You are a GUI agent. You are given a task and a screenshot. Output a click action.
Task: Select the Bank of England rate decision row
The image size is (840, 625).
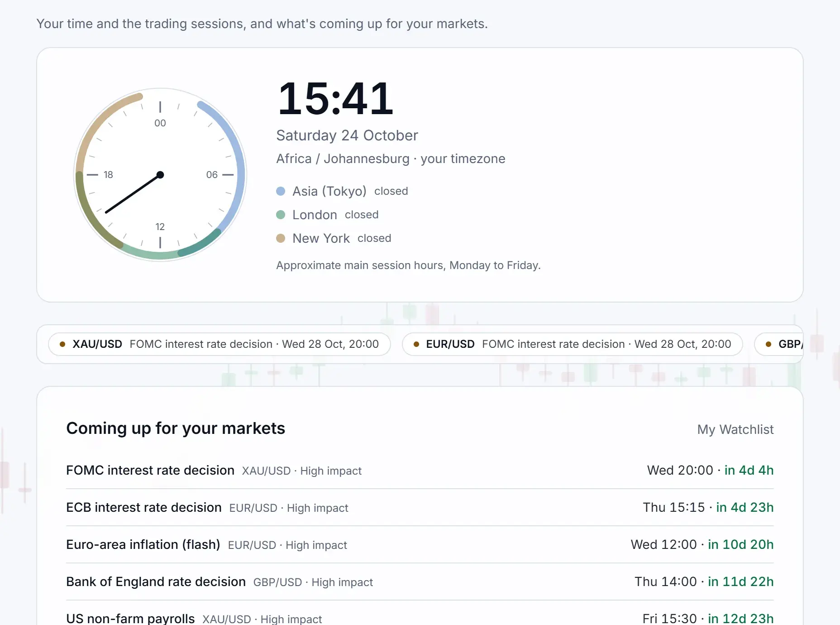pos(420,582)
